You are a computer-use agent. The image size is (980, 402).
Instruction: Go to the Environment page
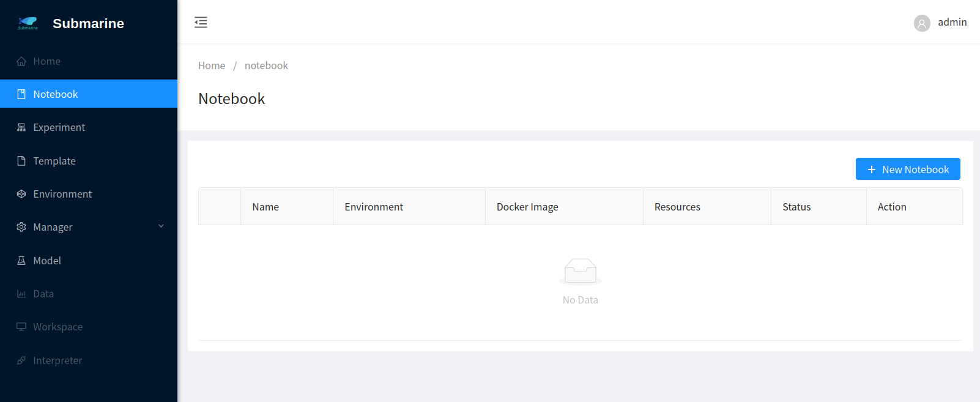(x=62, y=194)
